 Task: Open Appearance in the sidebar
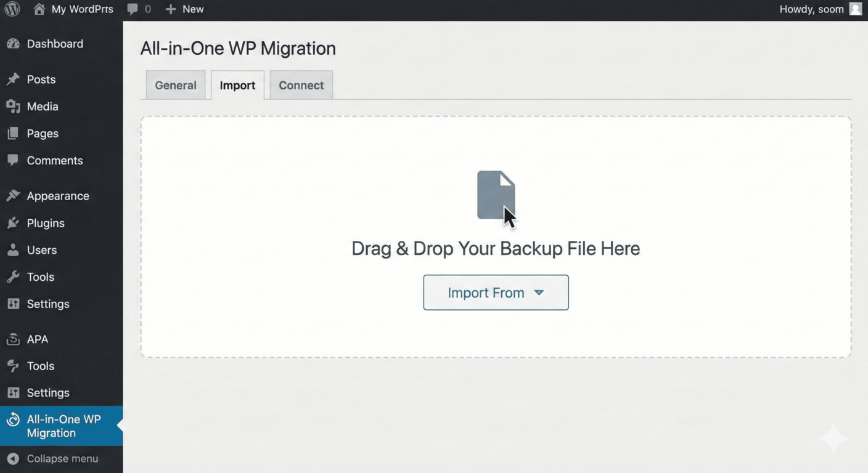click(x=58, y=196)
